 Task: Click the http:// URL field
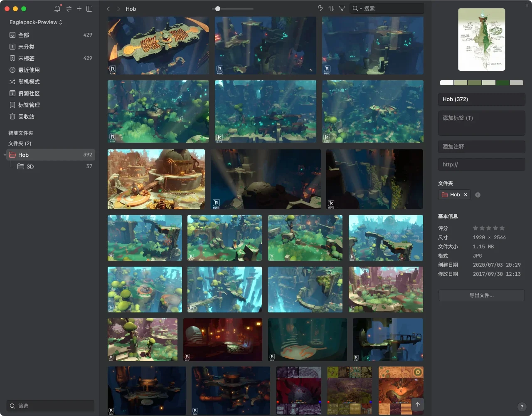[x=482, y=164]
